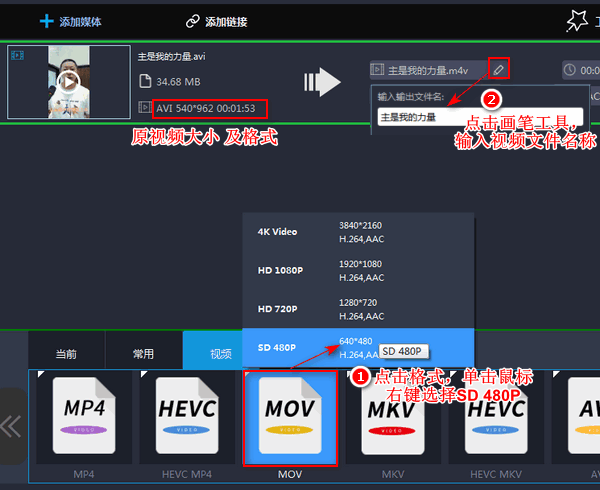600x490 pixels.
Task: Click the double chevron collapse button
Action: [11, 426]
